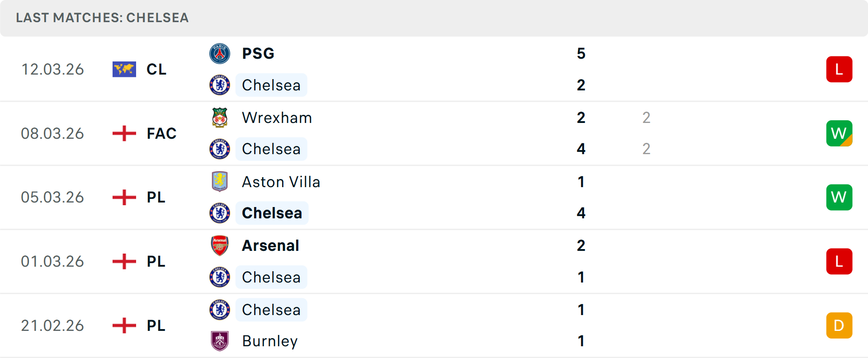The image size is (868, 358).
Task: Open the Arsenal team link
Action: pos(270,245)
